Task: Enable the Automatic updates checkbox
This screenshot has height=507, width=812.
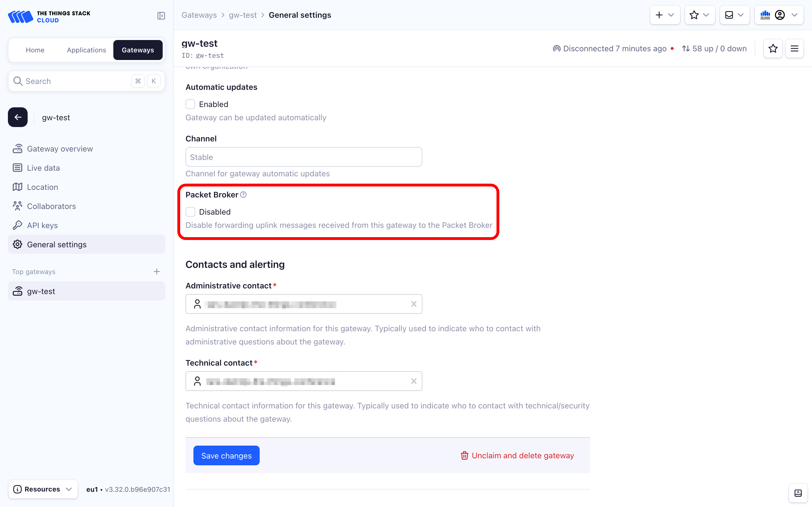Action: pyautogui.click(x=191, y=104)
